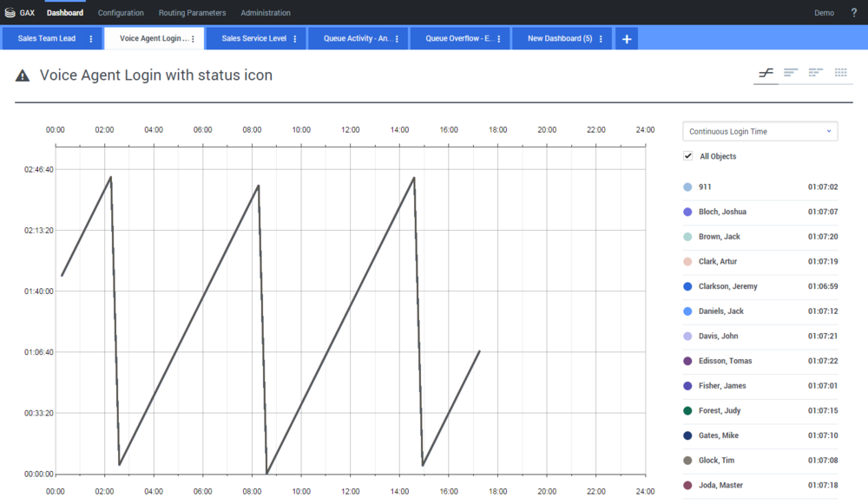Open the Continuous Login Time dropdown
Image resolution: width=868 pixels, height=504 pixels.
pos(760,132)
